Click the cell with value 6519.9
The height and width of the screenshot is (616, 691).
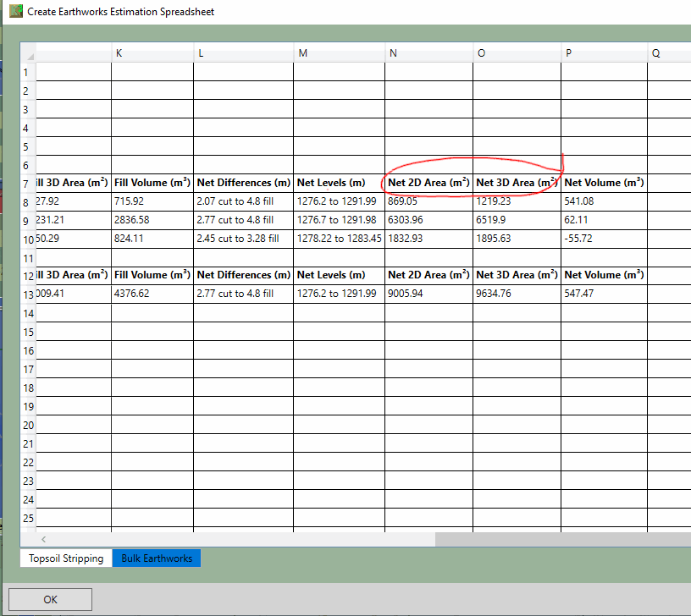pos(517,220)
